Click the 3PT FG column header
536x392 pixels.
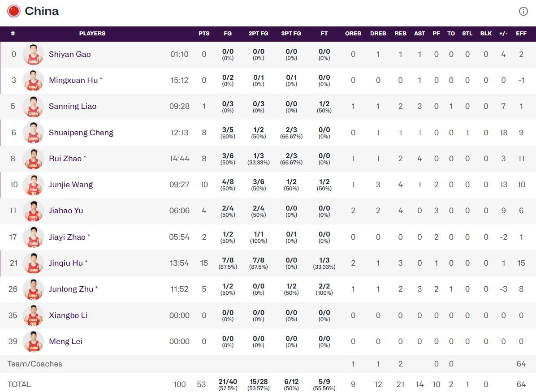point(291,34)
